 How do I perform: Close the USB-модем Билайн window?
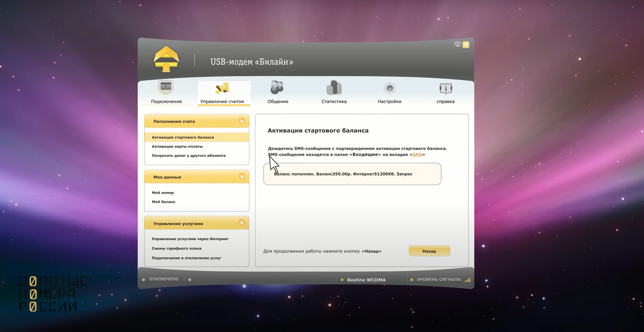point(466,45)
